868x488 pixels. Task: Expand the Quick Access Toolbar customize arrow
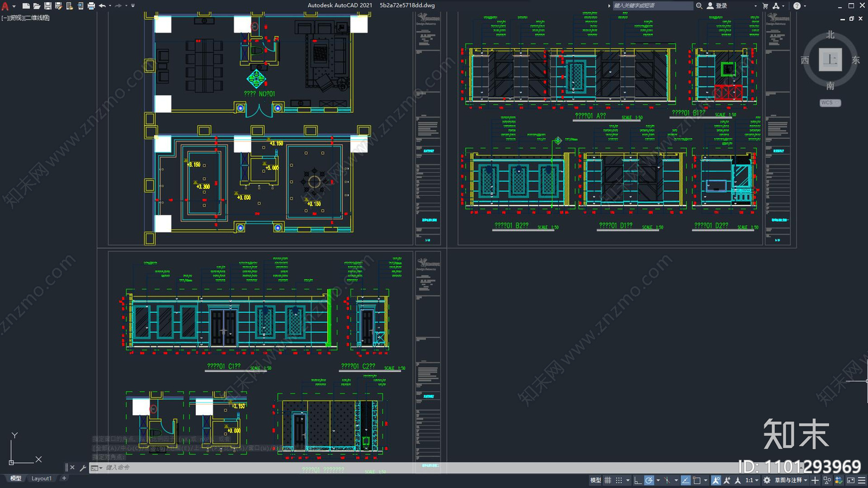(133, 6)
